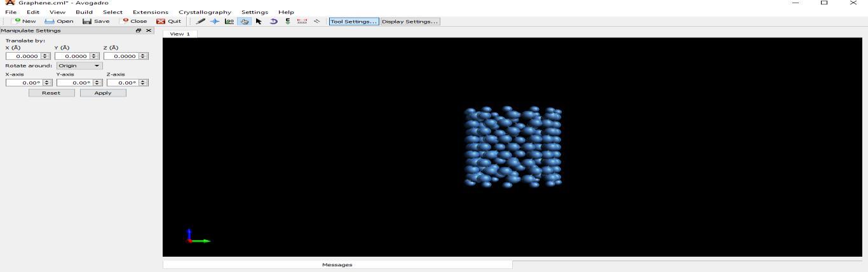Click the Open file toolbar button
Image resolution: width=868 pixels, height=272 pixels.
[59, 21]
